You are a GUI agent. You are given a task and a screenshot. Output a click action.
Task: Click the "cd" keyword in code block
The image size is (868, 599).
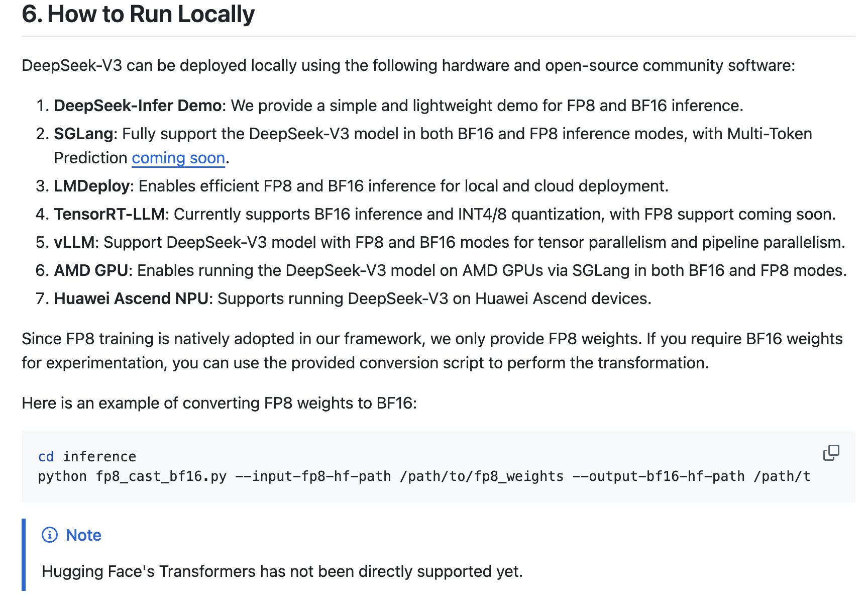[46, 457]
